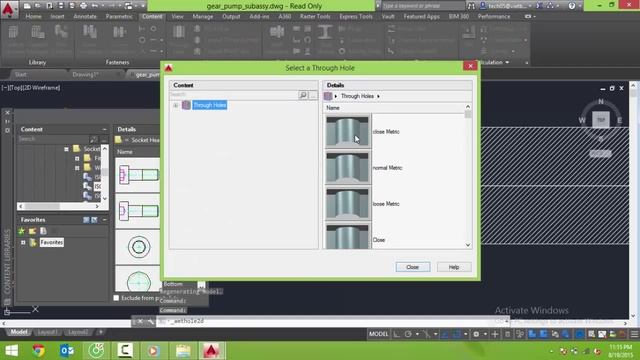Open Google Chrome from the taskbar

(39, 351)
